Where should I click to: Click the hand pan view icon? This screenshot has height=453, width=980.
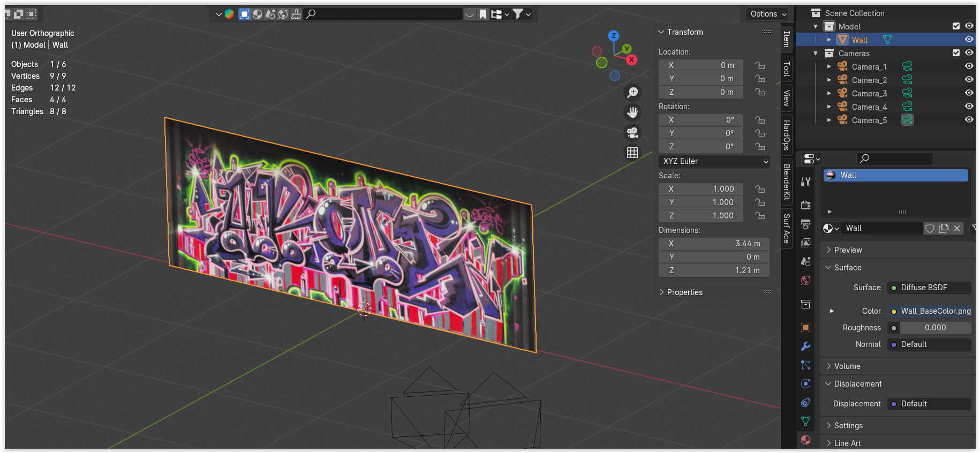coord(632,112)
